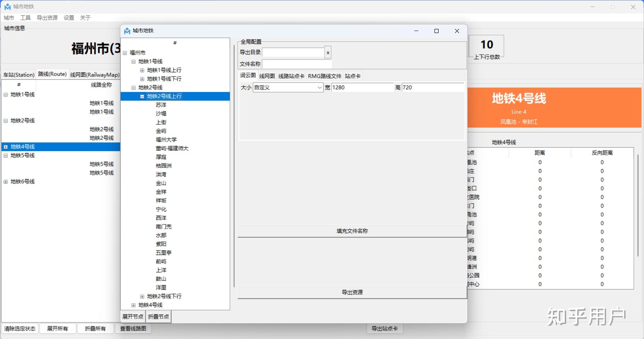Viewport: 644px width, 339px height.
Task: Clear the 导出目录 field with the x icon
Action: 327,52
